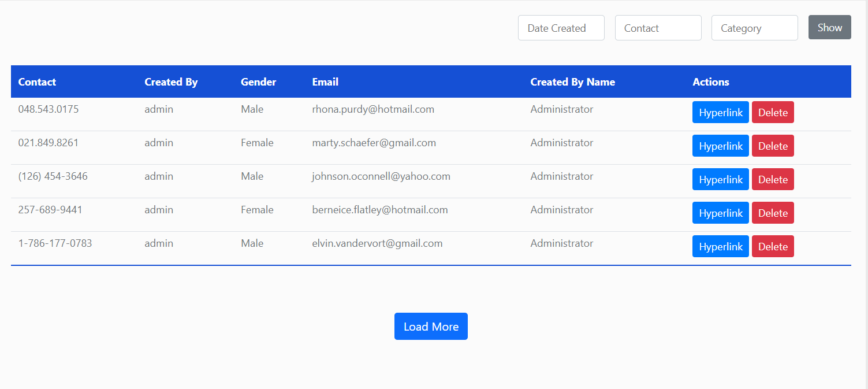Click the grey Show button
This screenshot has width=868, height=389.
click(x=829, y=27)
